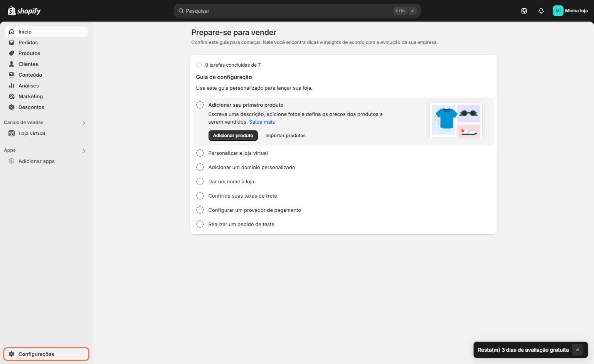Viewport: 594px width, 364px height.
Task: Mark 'Adicionar seu primeiro produto' as completed
Action: 200,105
